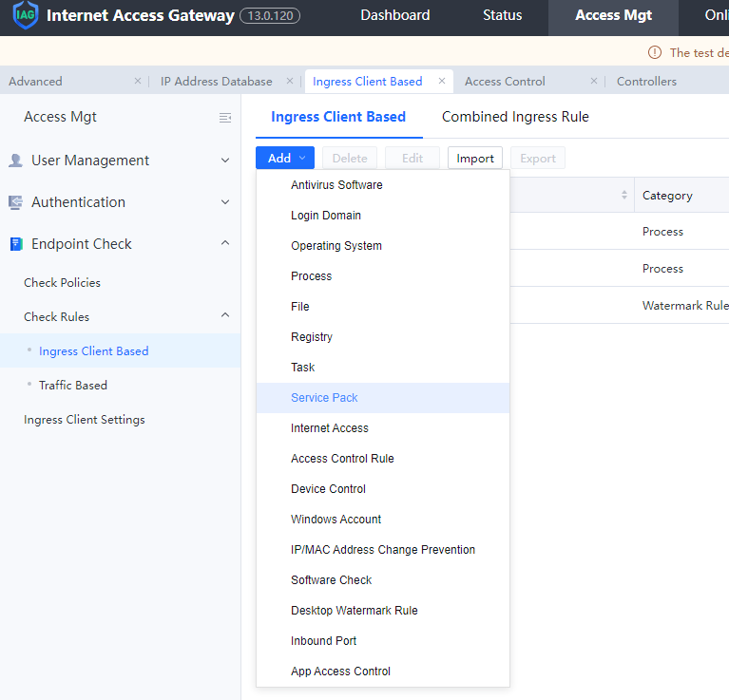Click the IAG shield logo icon
Screen dimensions: 729x700
pyautogui.click(x=25, y=16)
